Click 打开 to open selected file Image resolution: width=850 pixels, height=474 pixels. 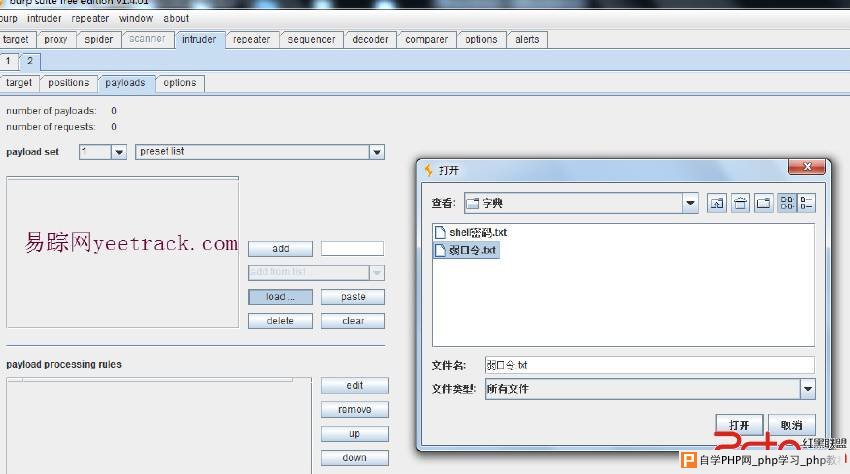point(739,425)
